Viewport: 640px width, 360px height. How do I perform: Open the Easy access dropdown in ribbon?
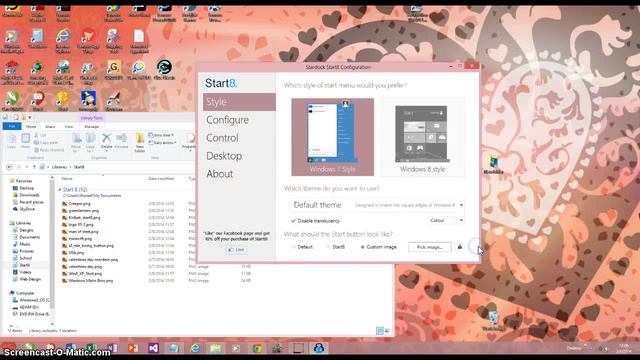pyautogui.click(x=162, y=142)
